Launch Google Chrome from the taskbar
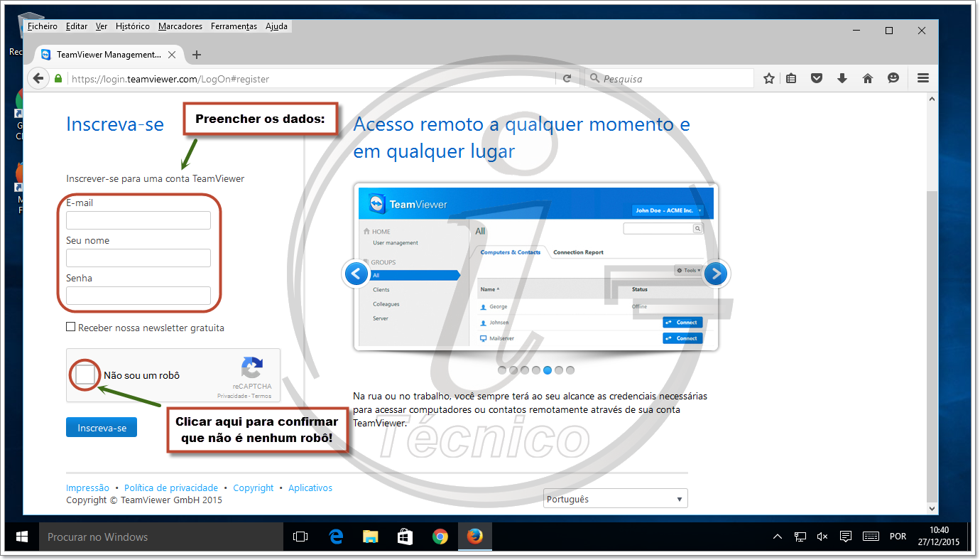 440,537
